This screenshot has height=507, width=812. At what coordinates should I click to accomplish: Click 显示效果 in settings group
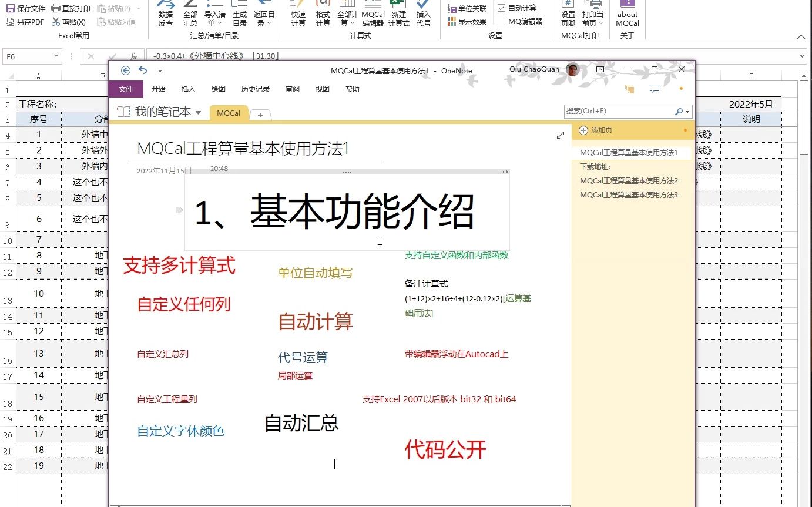467,22
